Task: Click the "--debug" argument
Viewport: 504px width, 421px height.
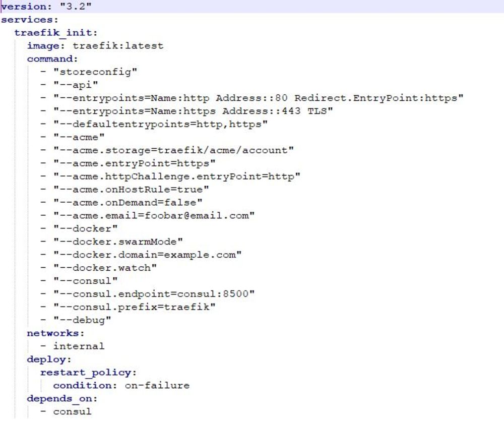Action: coord(82,320)
